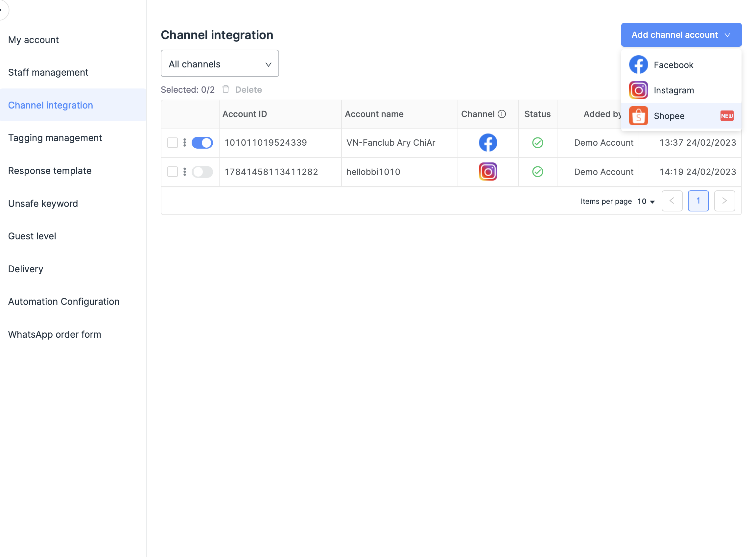The height and width of the screenshot is (557, 756).
Task: Pick the Shopee channel icon
Action: [638, 116]
